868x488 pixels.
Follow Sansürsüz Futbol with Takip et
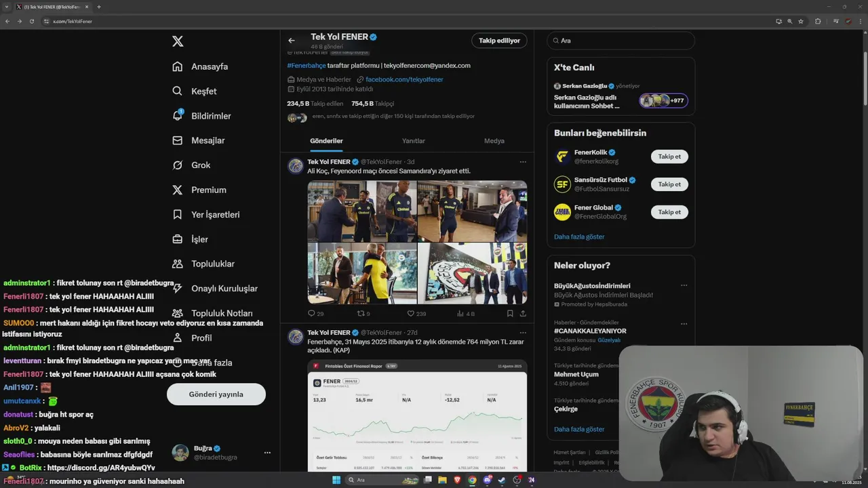[669, 184]
